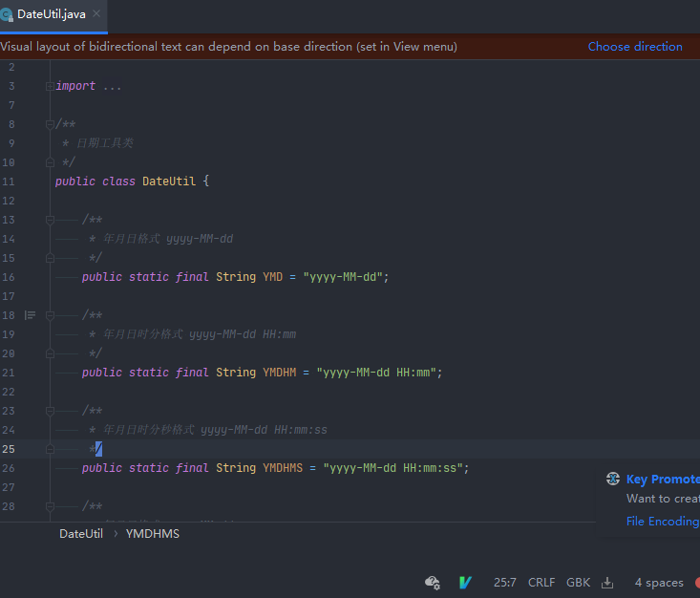700x598 pixels.
Task: Click the download icon in the status bar
Action: click(607, 583)
